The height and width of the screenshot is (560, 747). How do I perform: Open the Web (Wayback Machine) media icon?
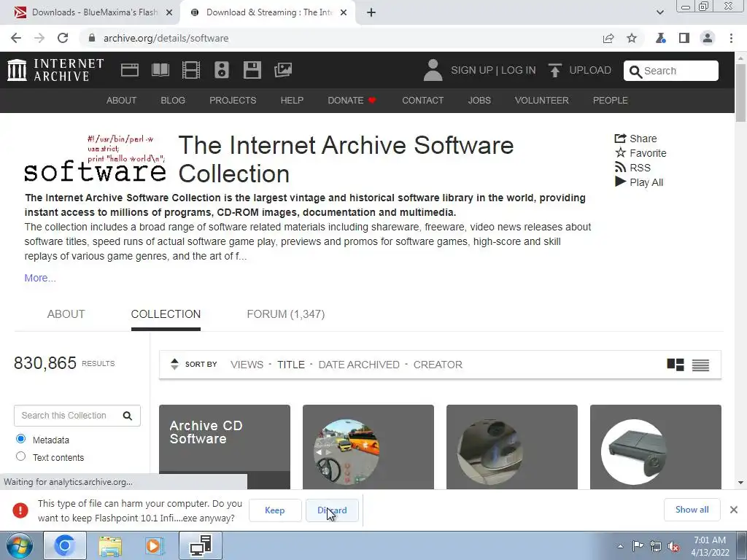click(x=130, y=70)
